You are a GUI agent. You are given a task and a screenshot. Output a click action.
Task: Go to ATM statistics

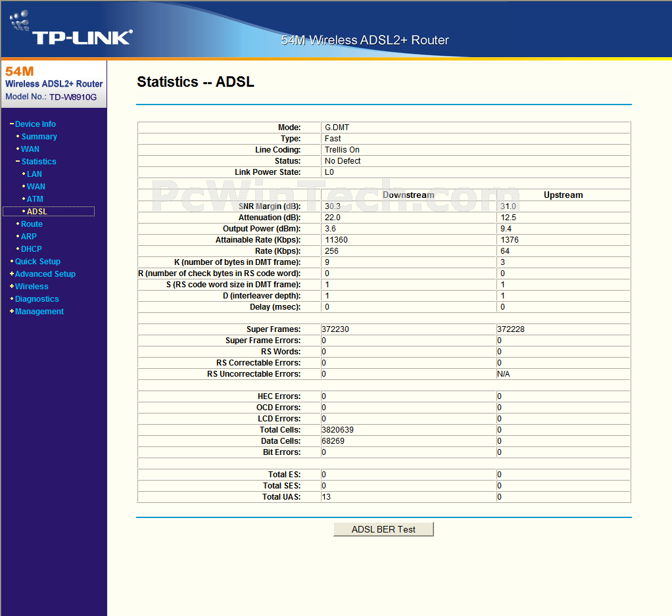(35, 199)
